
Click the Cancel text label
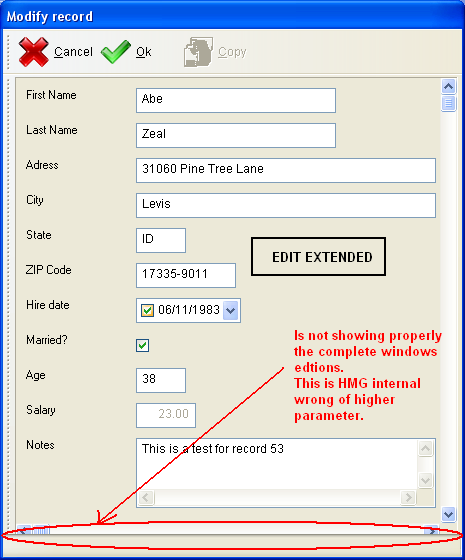click(x=73, y=52)
